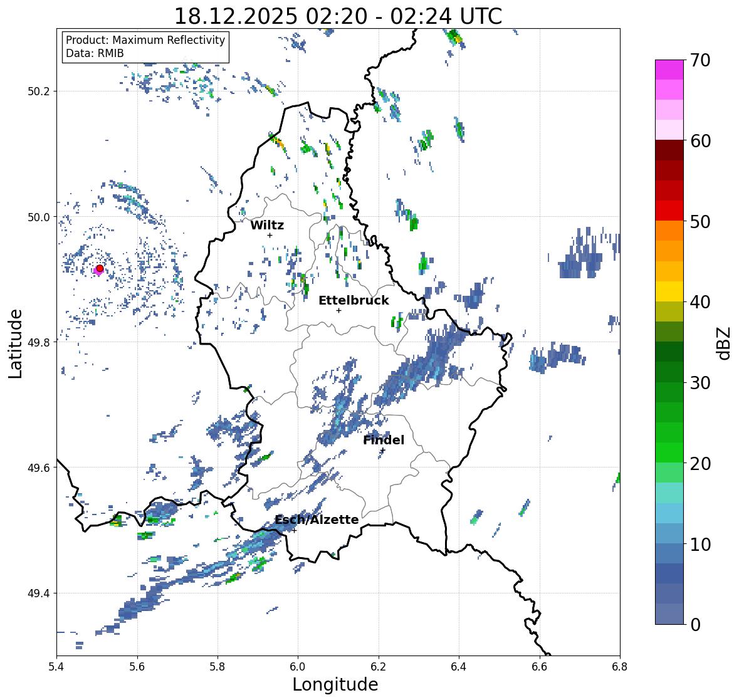Click the dBZ colorbar label

724,343
